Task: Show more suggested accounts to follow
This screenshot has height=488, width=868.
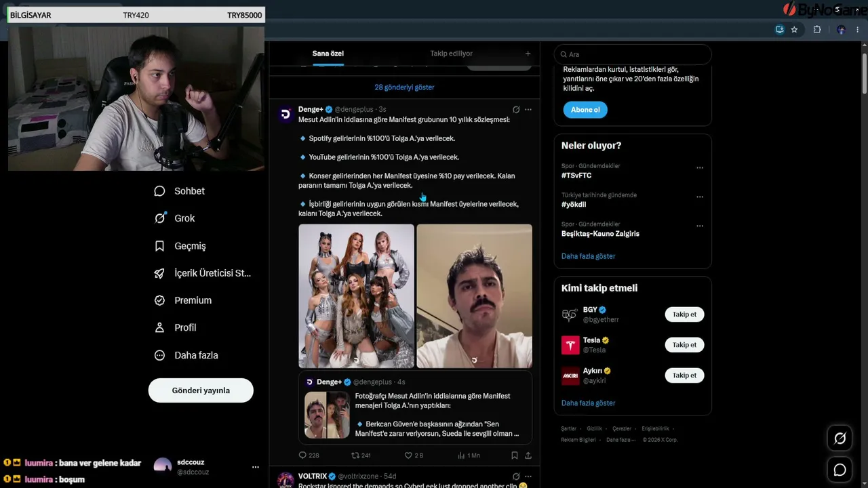Action: 588,403
